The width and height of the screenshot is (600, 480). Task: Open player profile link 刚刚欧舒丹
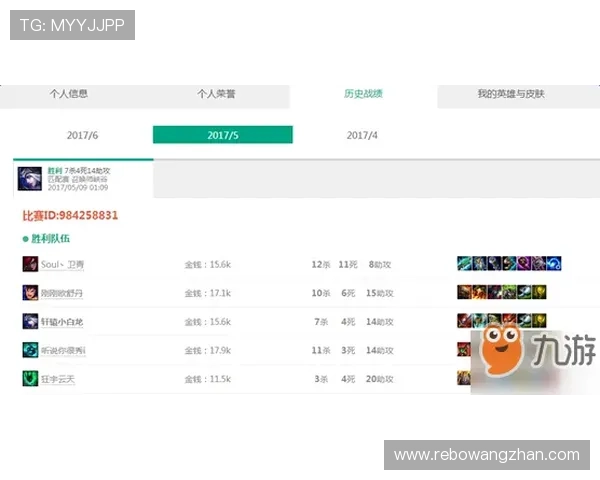click(63, 293)
